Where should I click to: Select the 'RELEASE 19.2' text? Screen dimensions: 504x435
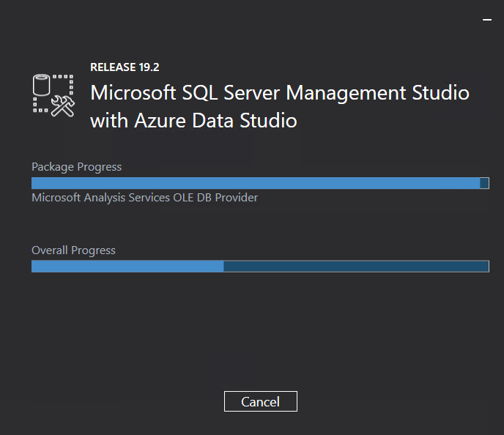(125, 67)
